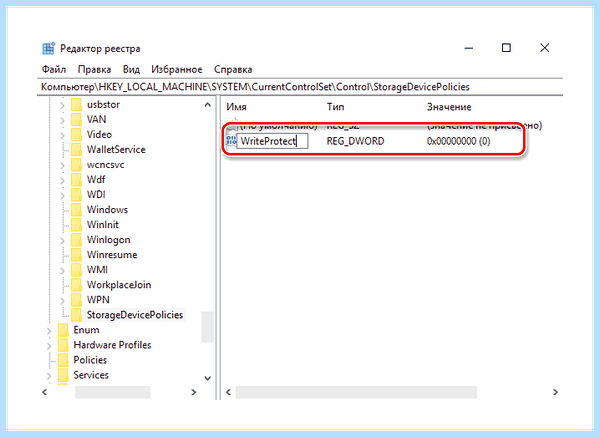Viewport: 600px width, 437px height.
Task: Click the values pane scroll right arrow
Action: pyautogui.click(x=555, y=392)
